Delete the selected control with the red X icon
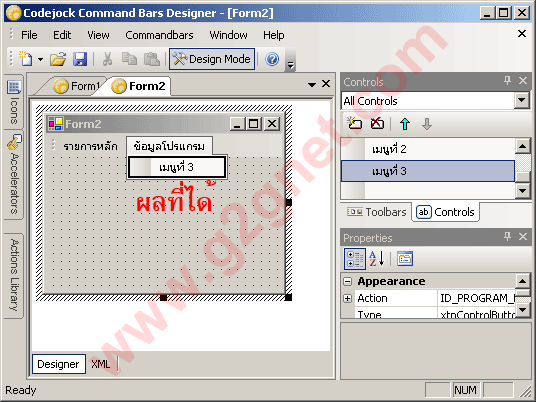 (378, 123)
